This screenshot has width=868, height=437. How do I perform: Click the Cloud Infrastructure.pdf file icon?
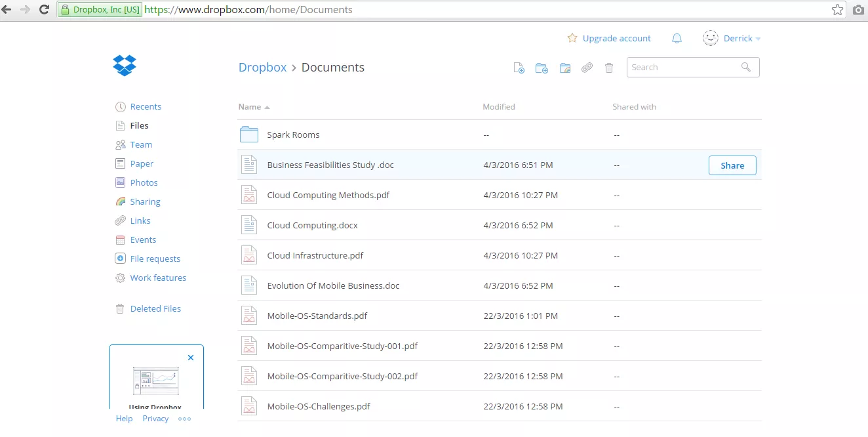click(249, 255)
